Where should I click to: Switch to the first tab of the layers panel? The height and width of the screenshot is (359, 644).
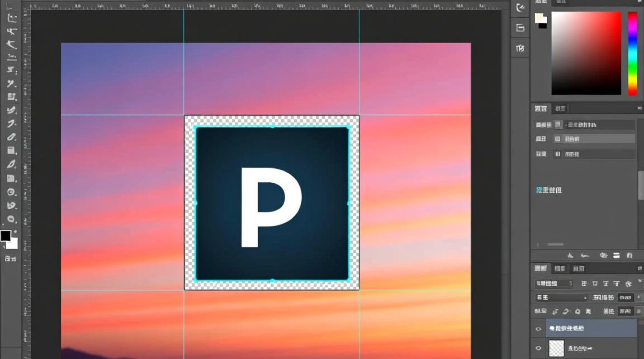pyautogui.click(x=540, y=269)
